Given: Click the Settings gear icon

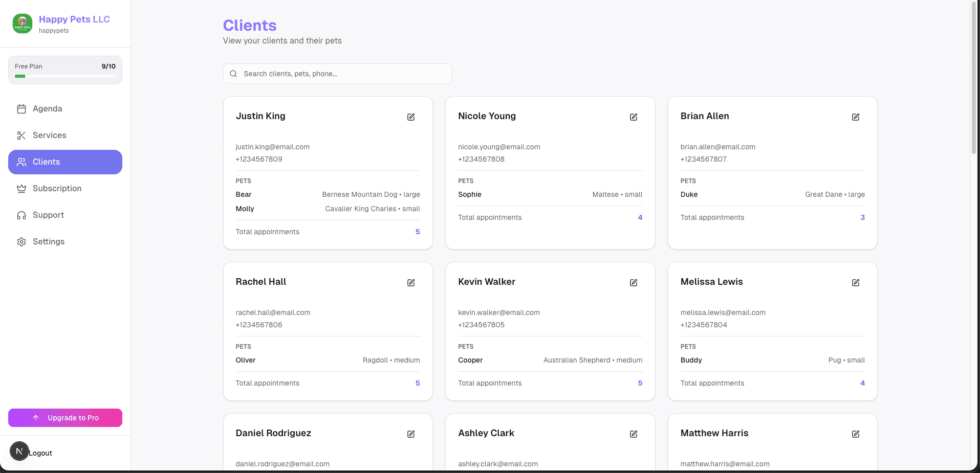Looking at the screenshot, I should (21, 241).
